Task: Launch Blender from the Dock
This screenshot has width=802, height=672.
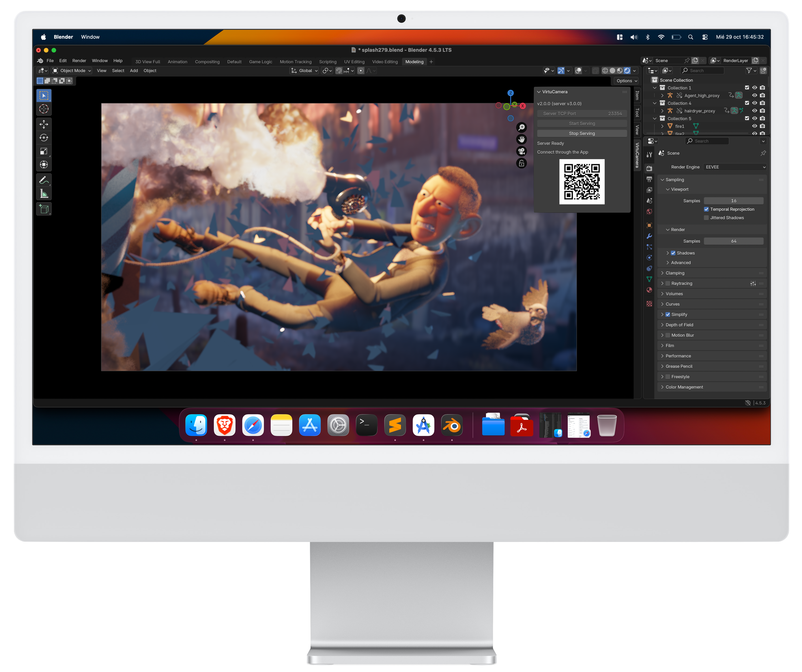Action: coord(451,425)
